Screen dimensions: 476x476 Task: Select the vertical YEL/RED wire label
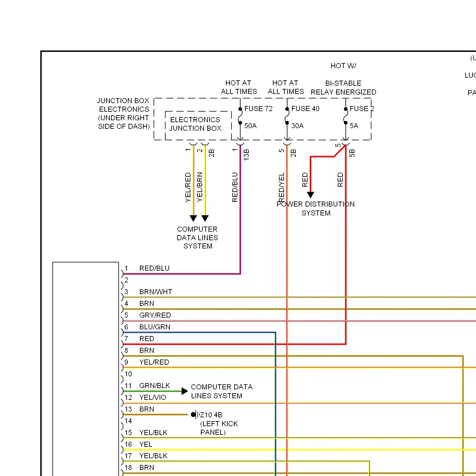pyautogui.click(x=188, y=187)
